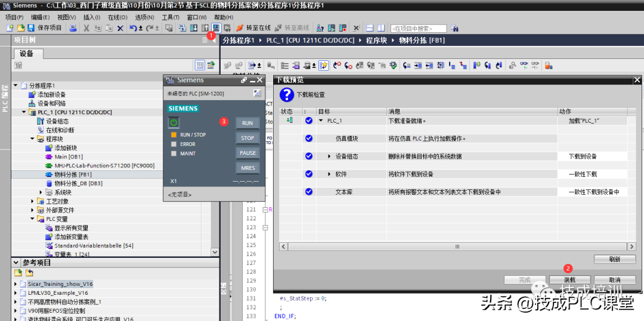Click the indent text icon in editor toolbar

pos(419,65)
